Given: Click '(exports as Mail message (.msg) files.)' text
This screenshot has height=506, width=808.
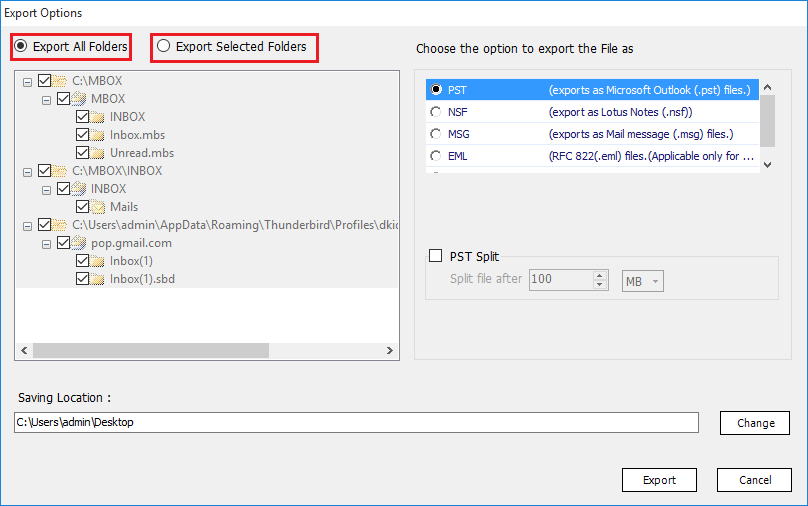Looking at the screenshot, I should point(641,134).
